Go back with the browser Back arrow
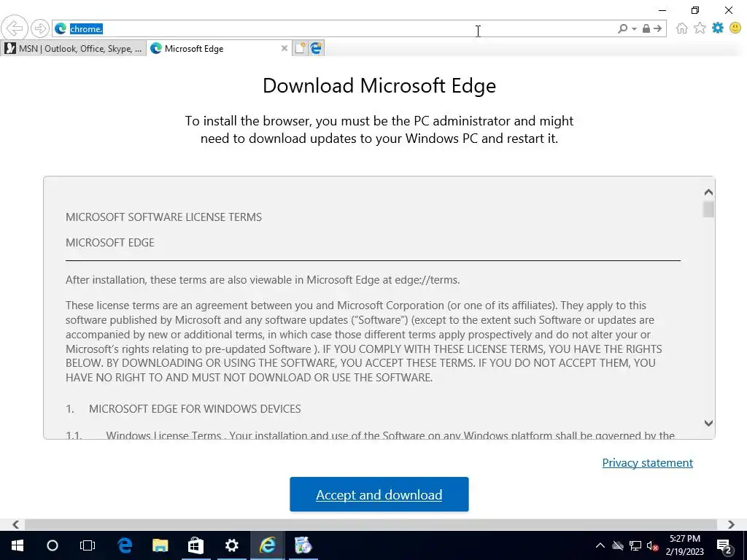This screenshot has height=560, width=747. click(x=15, y=28)
